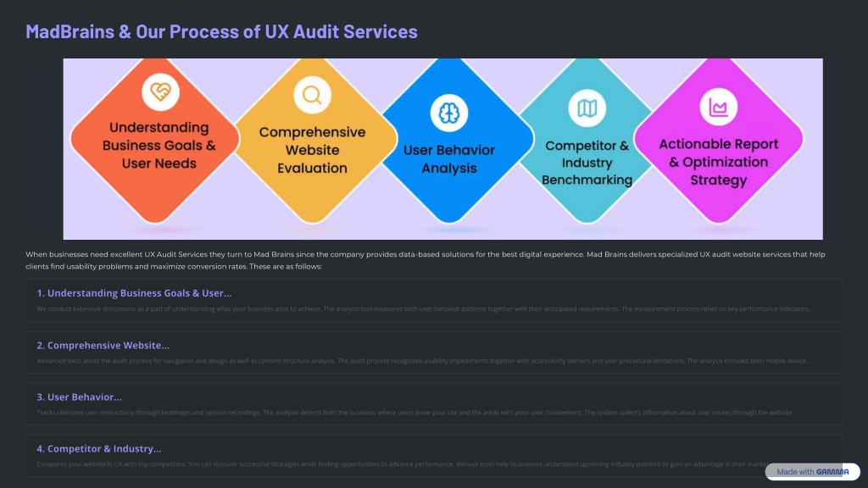Click the chart icon in magenta diamond

pos(719,107)
